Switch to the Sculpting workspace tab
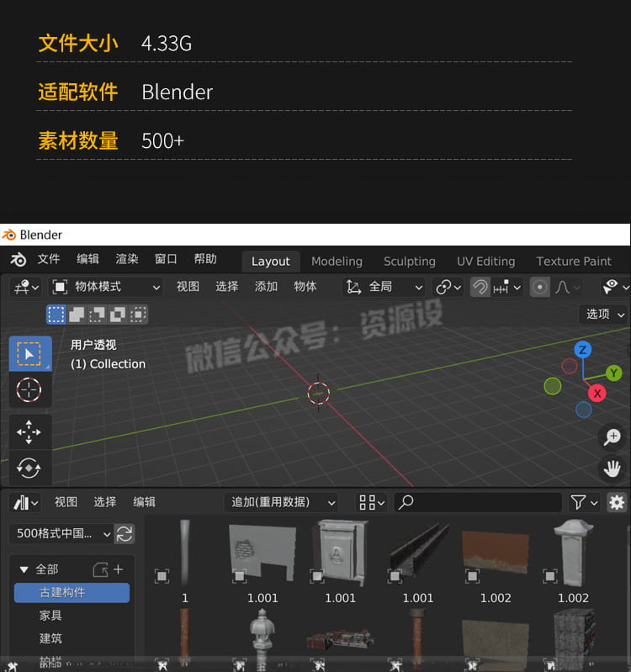Viewport: 631px width, 672px height. (x=410, y=262)
